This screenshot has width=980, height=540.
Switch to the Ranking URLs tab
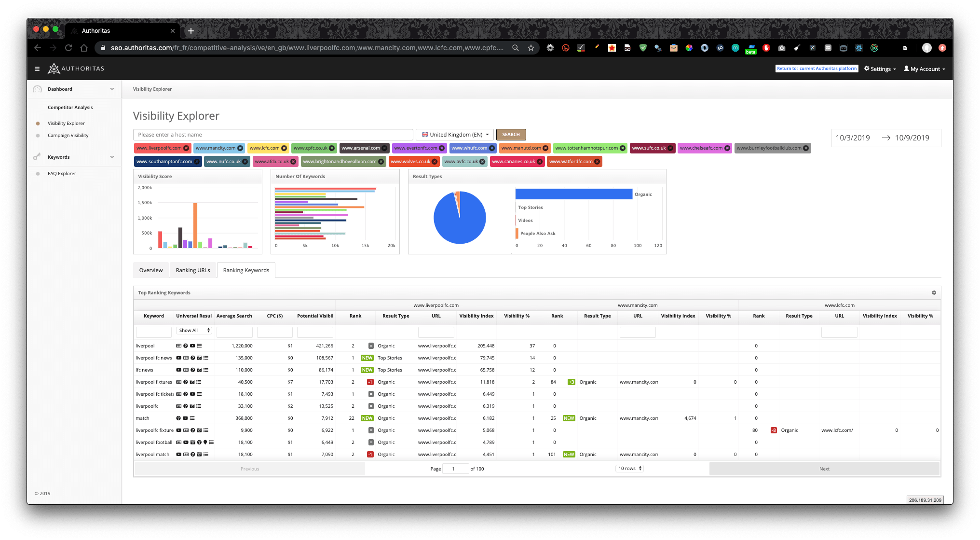pyautogui.click(x=193, y=270)
